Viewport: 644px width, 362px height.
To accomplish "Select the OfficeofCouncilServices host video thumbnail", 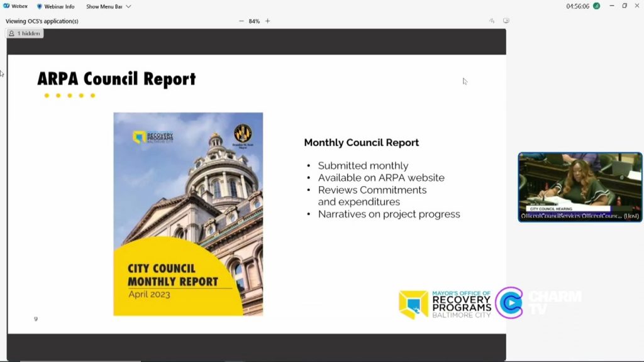I will click(580, 187).
